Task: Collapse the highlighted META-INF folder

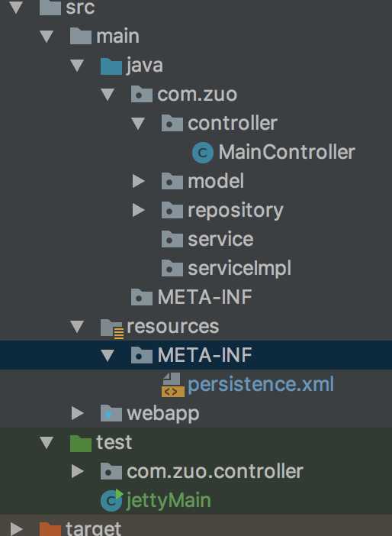Action: tap(108, 356)
